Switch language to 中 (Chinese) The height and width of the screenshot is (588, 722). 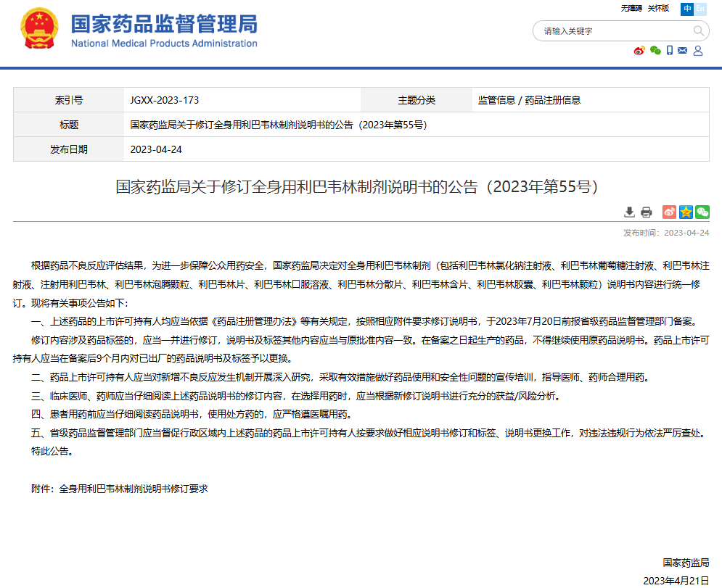(x=686, y=9)
